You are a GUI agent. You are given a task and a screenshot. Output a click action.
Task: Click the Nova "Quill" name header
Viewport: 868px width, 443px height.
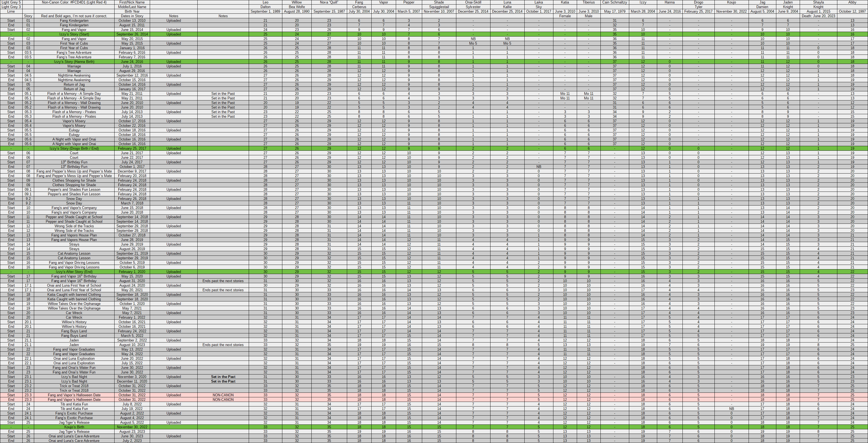[329, 2]
